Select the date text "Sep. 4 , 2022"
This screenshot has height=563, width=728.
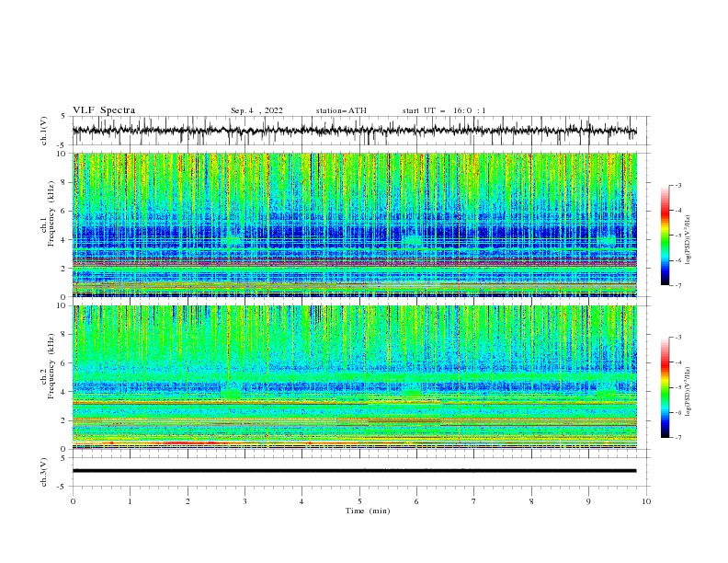point(256,110)
